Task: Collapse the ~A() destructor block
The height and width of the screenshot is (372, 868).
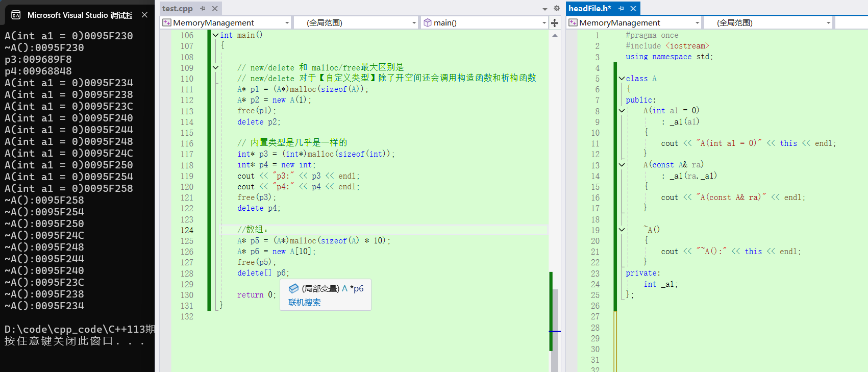Action: point(622,230)
